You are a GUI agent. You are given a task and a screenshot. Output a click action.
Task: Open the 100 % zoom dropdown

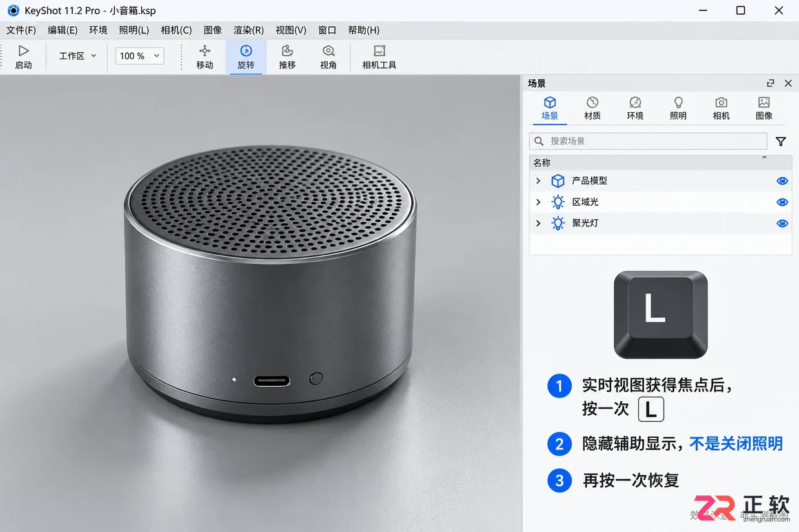pos(139,56)
